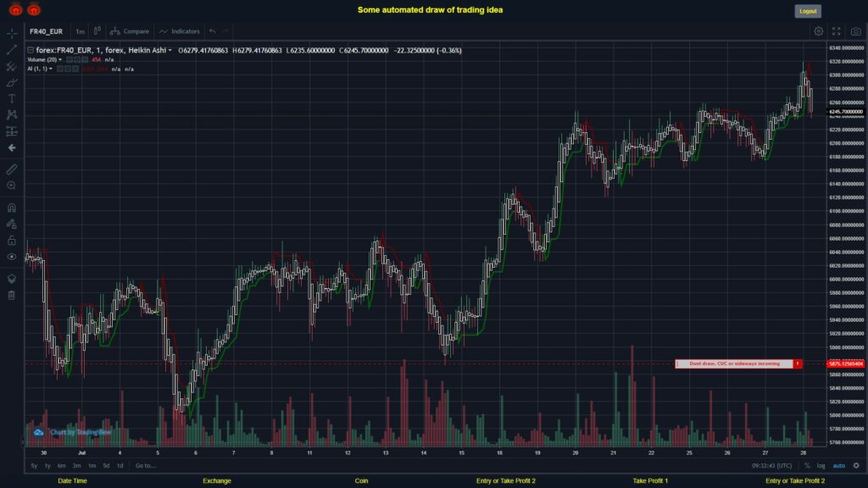This screenshot has width=868, height=488.
Task: Select the 1y date range
Action: 47,466
